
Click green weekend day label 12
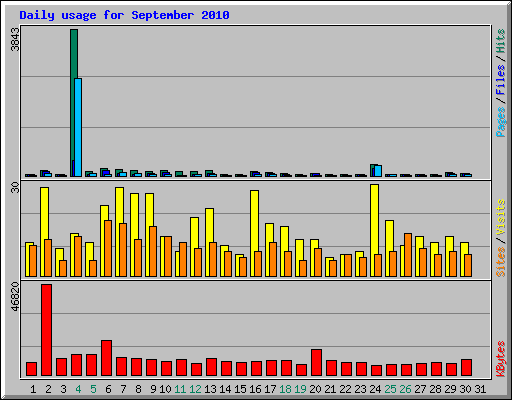pos(195,389)
